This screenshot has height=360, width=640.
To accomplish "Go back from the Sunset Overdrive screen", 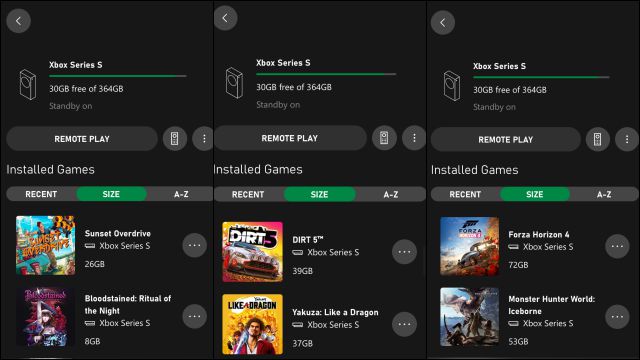I will pyautogui.click(x=18, y=20).
